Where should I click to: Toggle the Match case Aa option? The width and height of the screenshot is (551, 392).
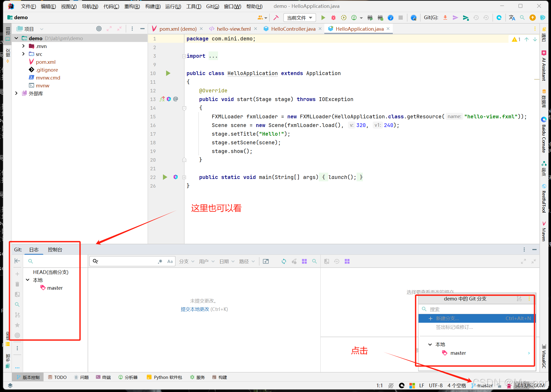[x=170, y=261]
